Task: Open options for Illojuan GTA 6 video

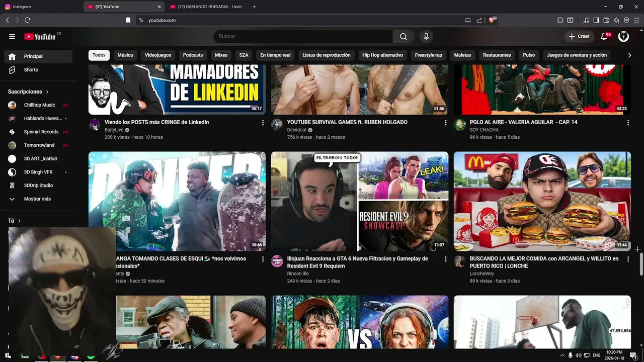Action: click(x=445, y=259)
